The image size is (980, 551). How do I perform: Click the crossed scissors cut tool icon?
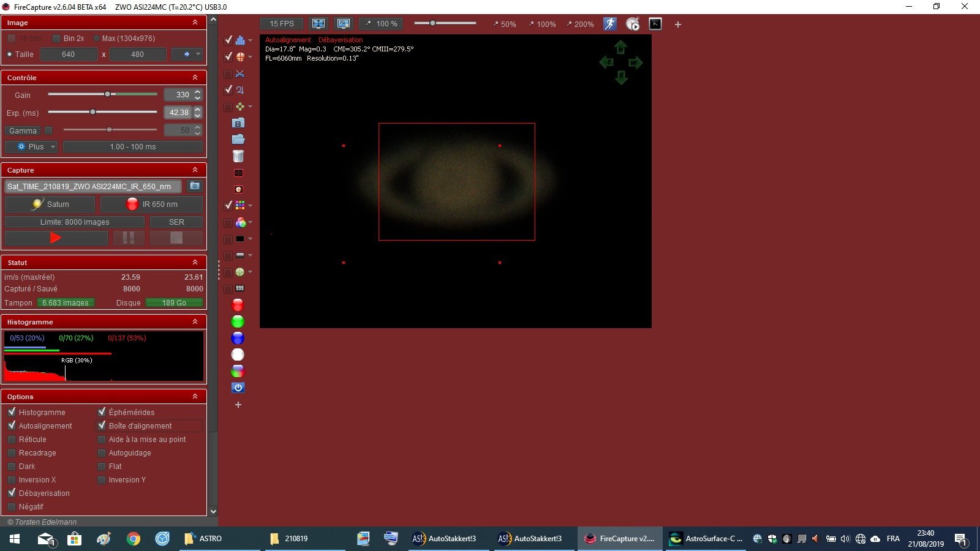239,73
